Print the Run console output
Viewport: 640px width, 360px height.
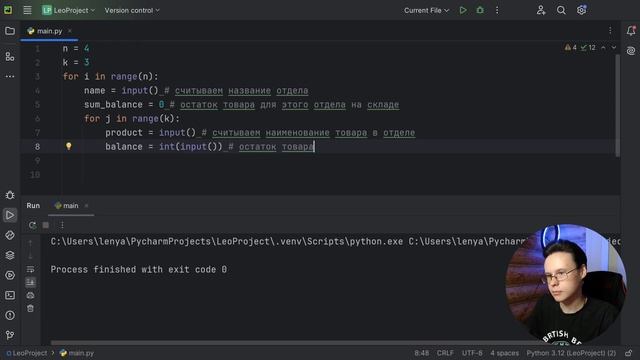click(x=31, y=296)
